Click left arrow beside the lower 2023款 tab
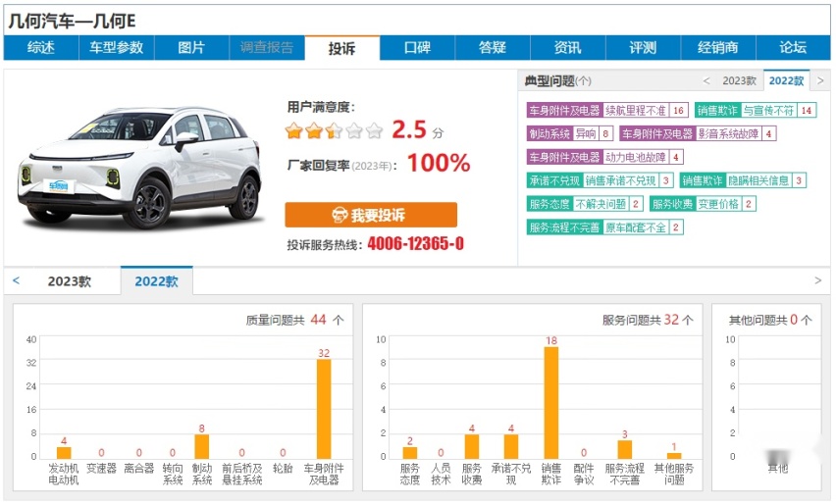This screenshot has height=504, width=836. [16, 280]
